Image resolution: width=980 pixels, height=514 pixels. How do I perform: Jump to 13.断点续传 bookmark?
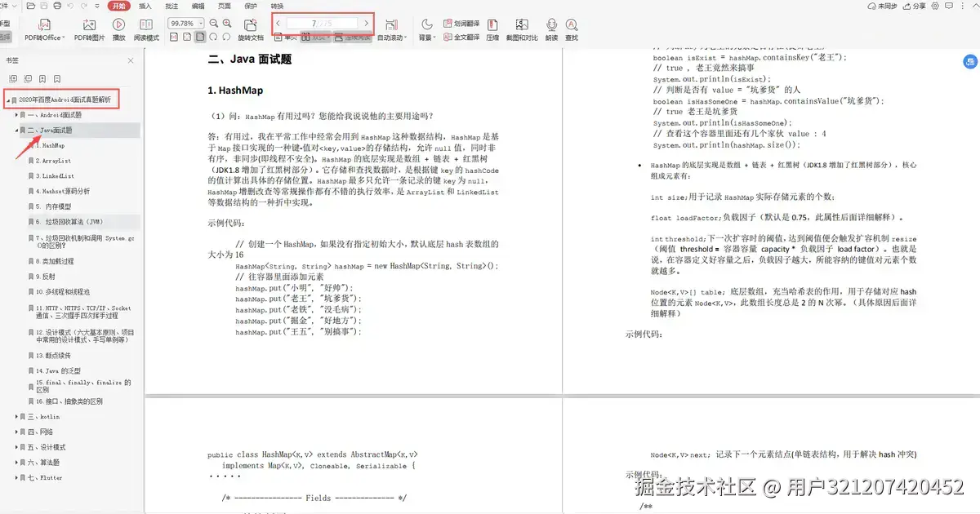point(53,356)
